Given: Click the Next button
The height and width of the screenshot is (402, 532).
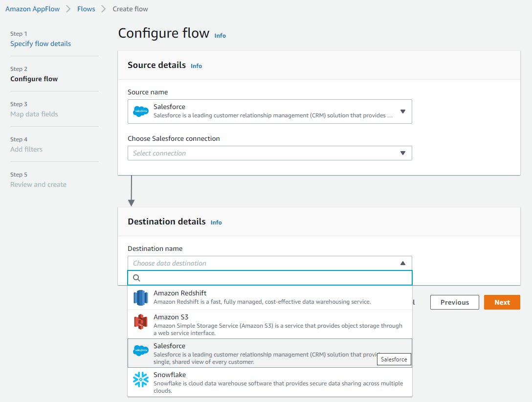Looking at the screenshot, I should coord(502,302).
